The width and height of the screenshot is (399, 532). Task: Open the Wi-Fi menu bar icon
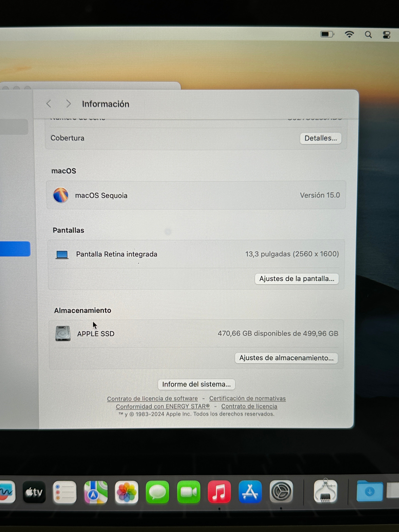pyautogui.click(x=349, y=35)
